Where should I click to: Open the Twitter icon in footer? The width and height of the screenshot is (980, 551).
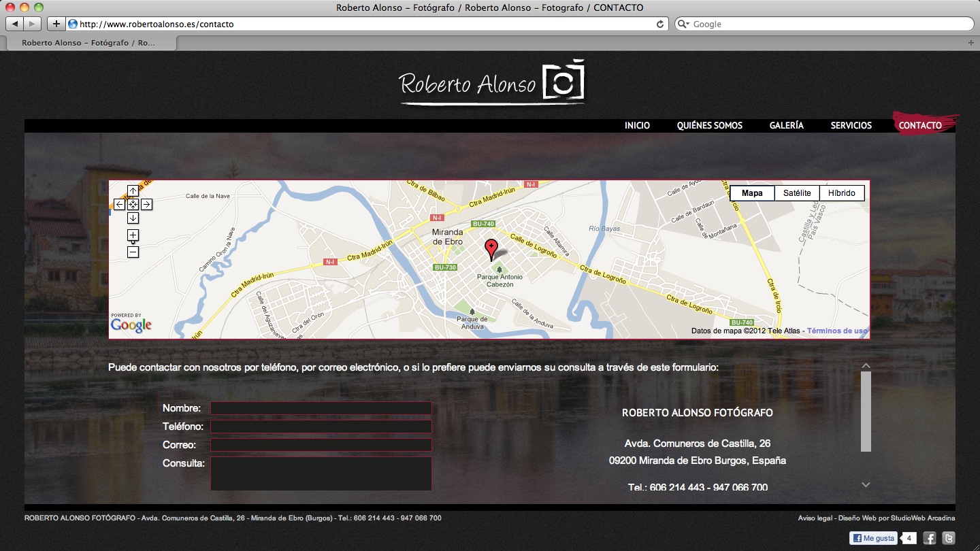click(948, 538)
